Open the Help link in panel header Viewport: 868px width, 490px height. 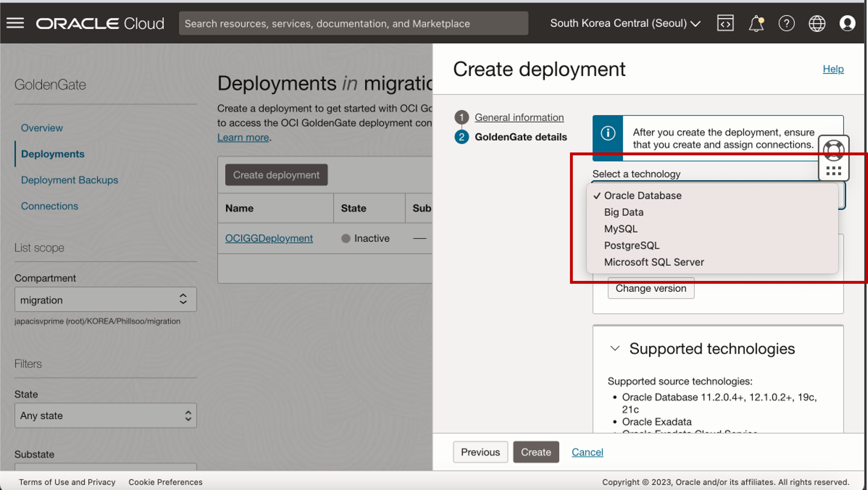click(x=833, y=69)
